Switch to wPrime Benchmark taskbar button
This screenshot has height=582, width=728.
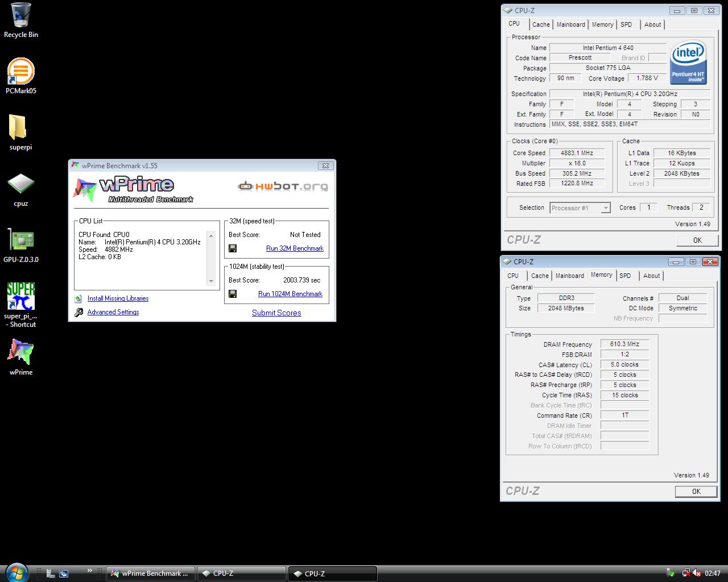point(151,573)
